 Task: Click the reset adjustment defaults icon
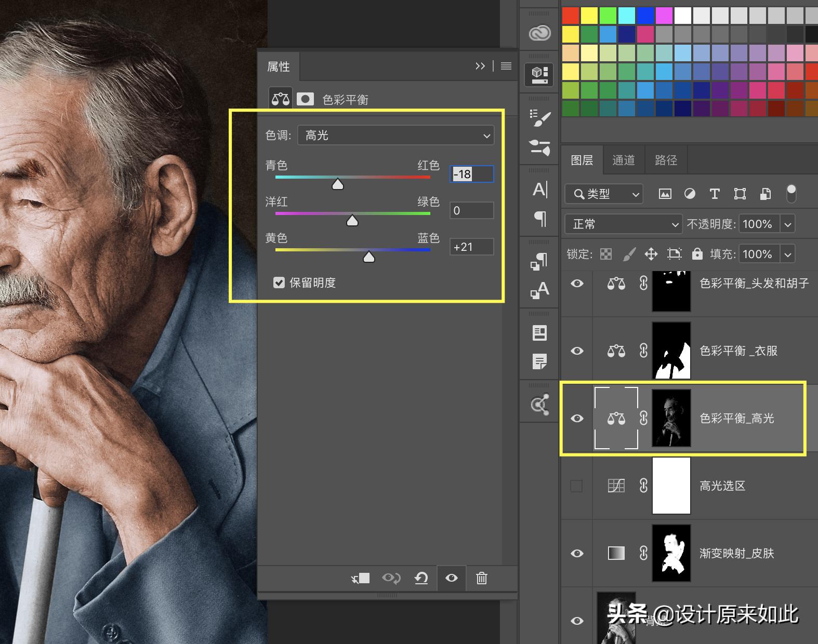point(421,578)
